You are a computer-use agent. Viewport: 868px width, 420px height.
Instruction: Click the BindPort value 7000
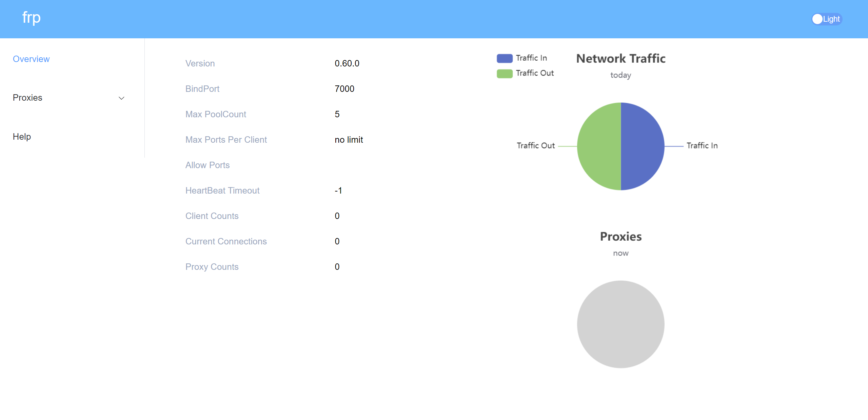click(x=344, y=89)
